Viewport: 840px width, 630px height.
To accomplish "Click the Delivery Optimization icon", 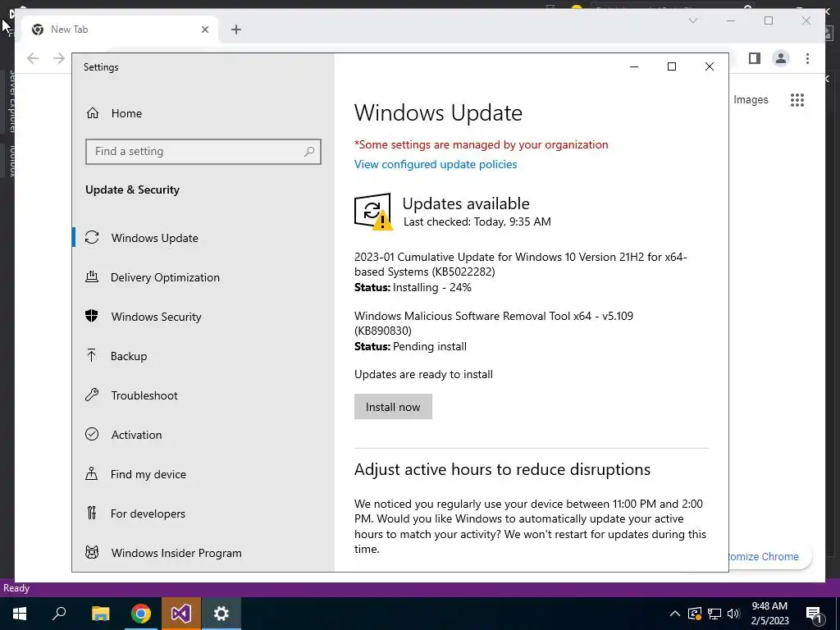I will click(92, 276).
